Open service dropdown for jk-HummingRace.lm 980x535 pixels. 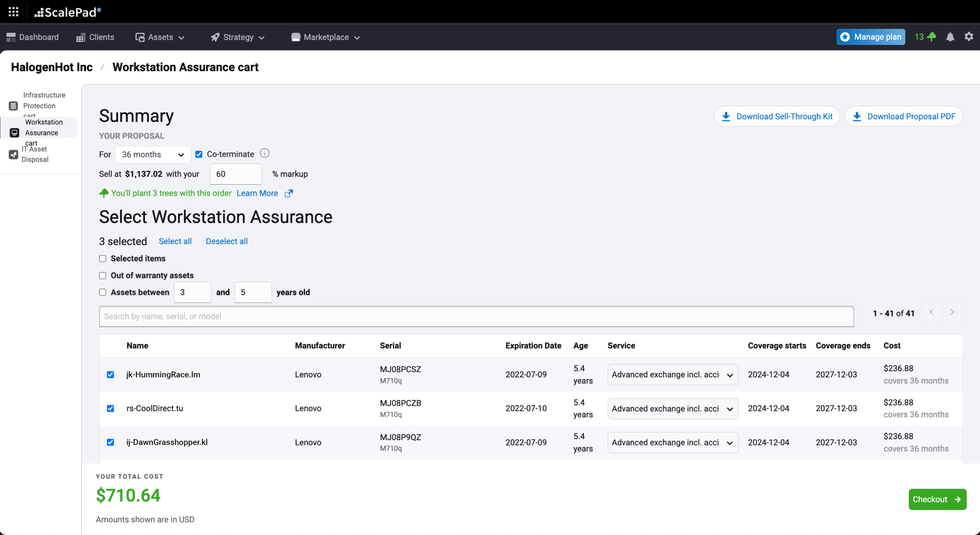(673, 375)
